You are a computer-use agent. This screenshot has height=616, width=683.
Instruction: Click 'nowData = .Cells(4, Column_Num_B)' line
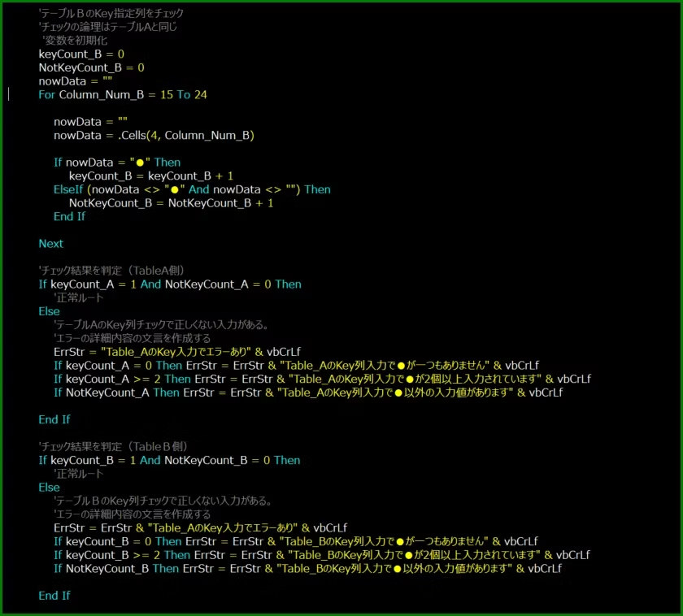154,136
